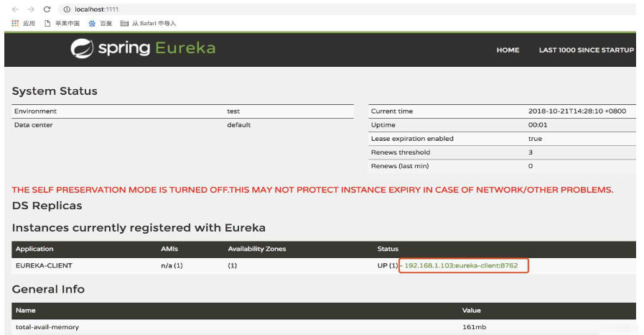Open the 苹果中国 bookmark
This screenshot has width=644, height=335.
[x=62, y=24]
